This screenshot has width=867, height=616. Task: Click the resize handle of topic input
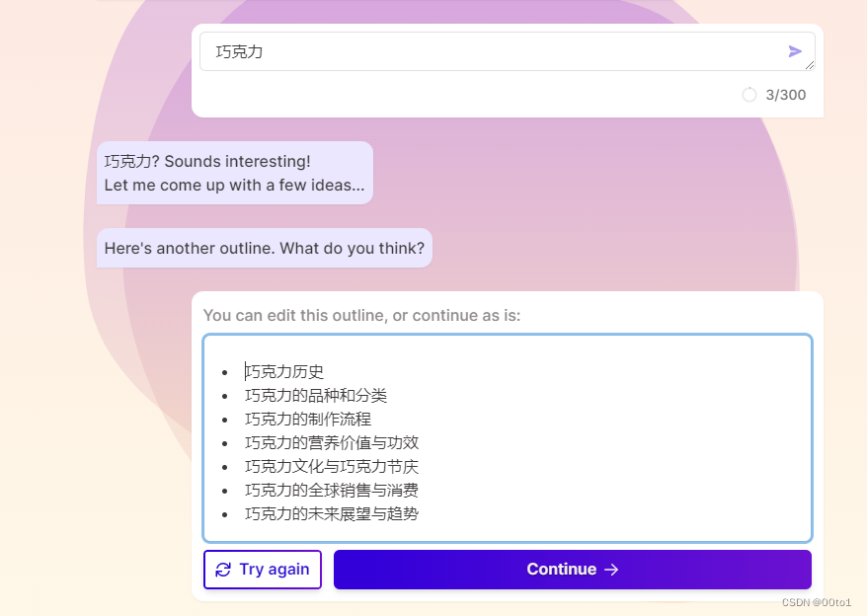810,65
